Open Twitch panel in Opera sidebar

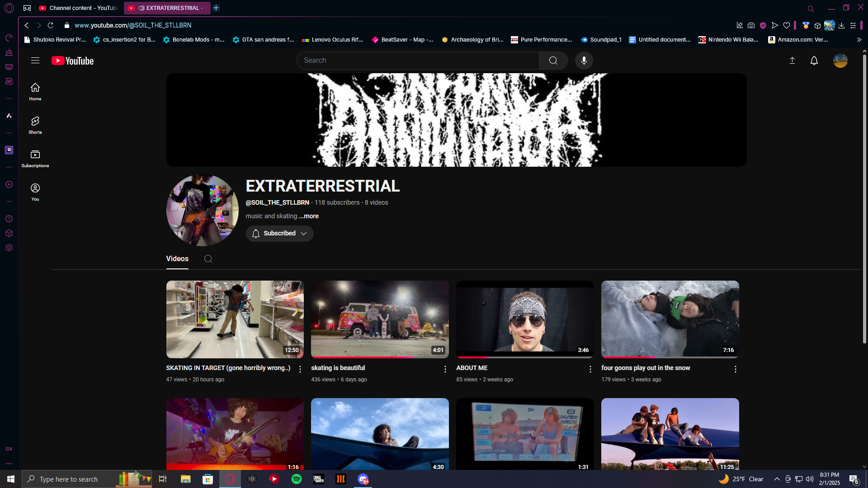pyautogui.click(x=9, y=150)
